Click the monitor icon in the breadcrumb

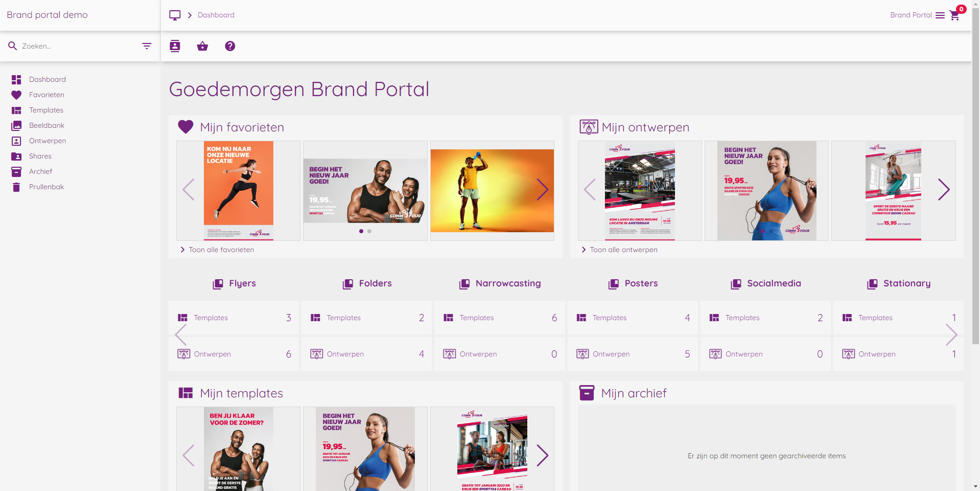[175, 15]
